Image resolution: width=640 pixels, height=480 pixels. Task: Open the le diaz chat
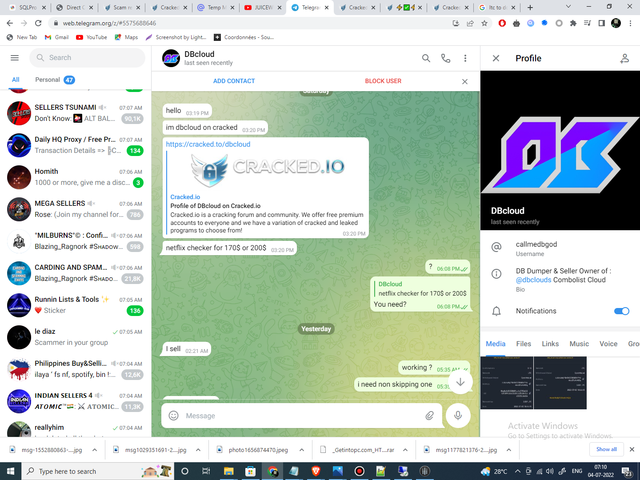76,337
